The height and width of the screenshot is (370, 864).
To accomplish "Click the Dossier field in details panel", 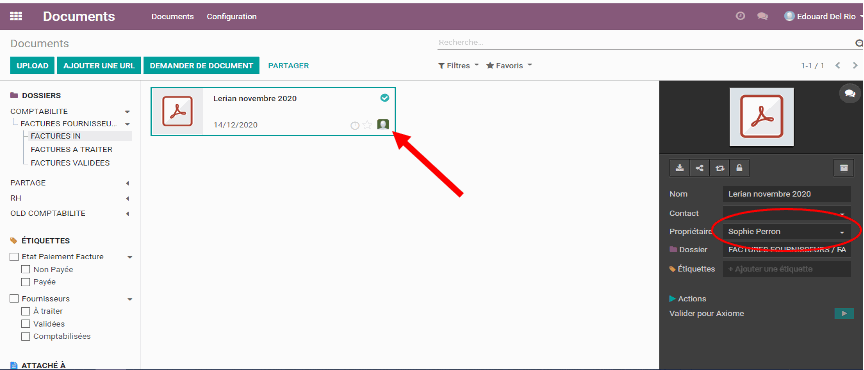I will pos(786,250).
